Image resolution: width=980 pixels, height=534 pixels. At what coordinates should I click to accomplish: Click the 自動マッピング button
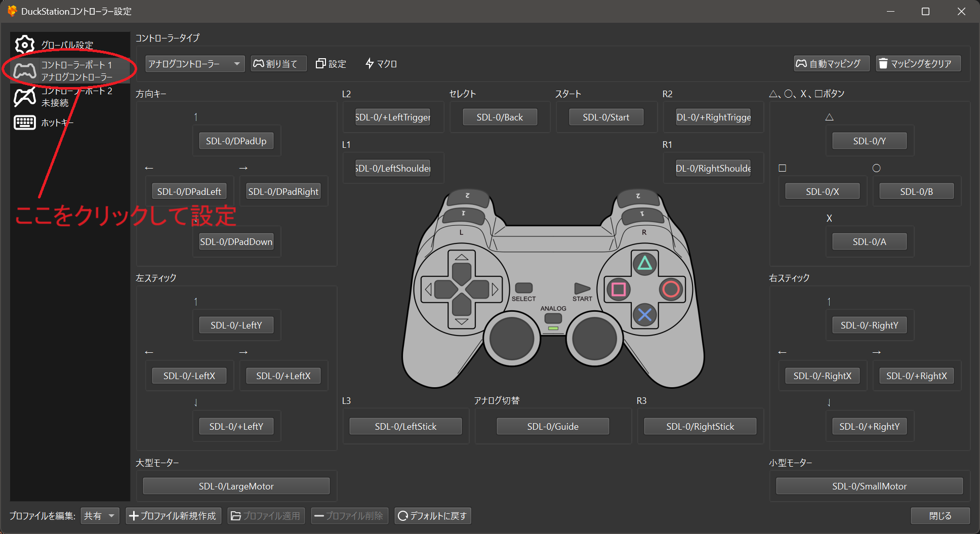point(831,64)
